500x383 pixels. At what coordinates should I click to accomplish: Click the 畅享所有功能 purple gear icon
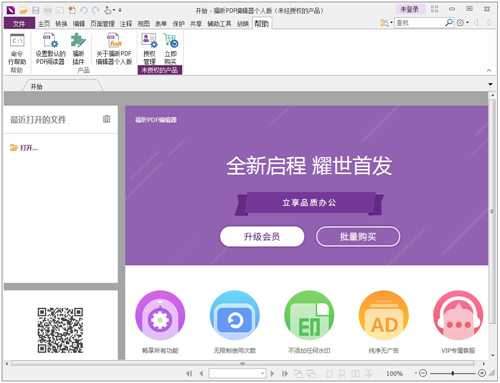click(x=160, y=315)
